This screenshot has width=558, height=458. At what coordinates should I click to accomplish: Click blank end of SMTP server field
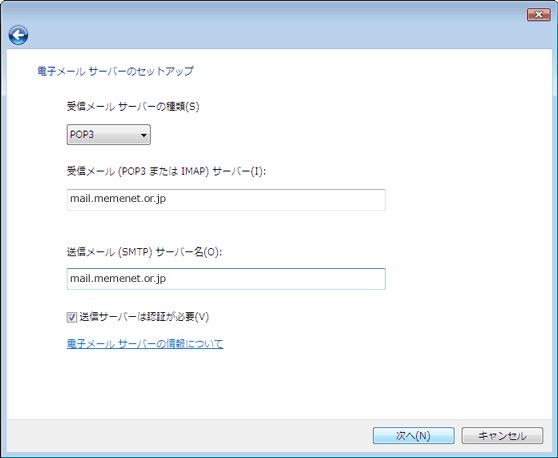(x=278, y=279)
